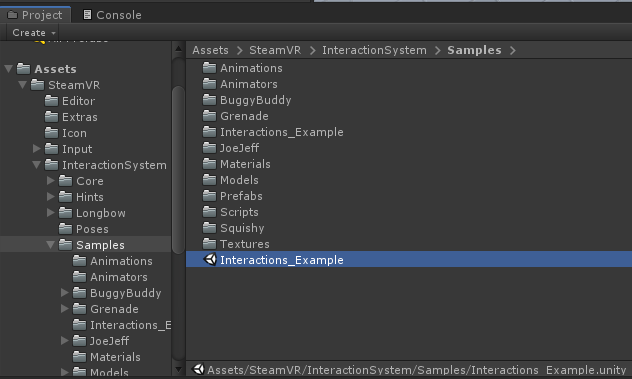This screenshot has height=379, width=632.
Task: Collapse the InteractionSystem folder arrow
Action: click(x=37, y=165)
